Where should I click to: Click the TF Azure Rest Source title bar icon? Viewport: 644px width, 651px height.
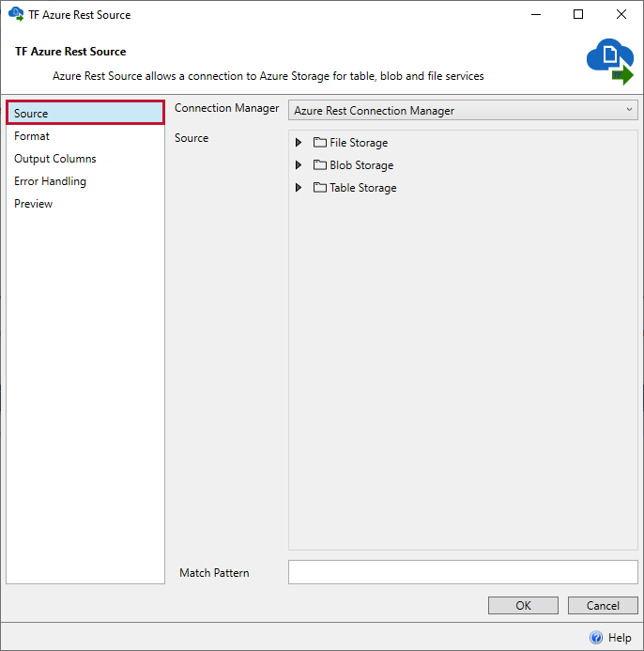click(16, 14)
